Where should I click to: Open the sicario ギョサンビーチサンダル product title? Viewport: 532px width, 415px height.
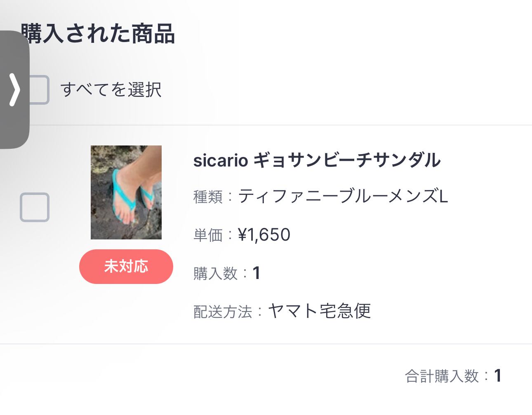pyautogui.click(x=317, y=160)
